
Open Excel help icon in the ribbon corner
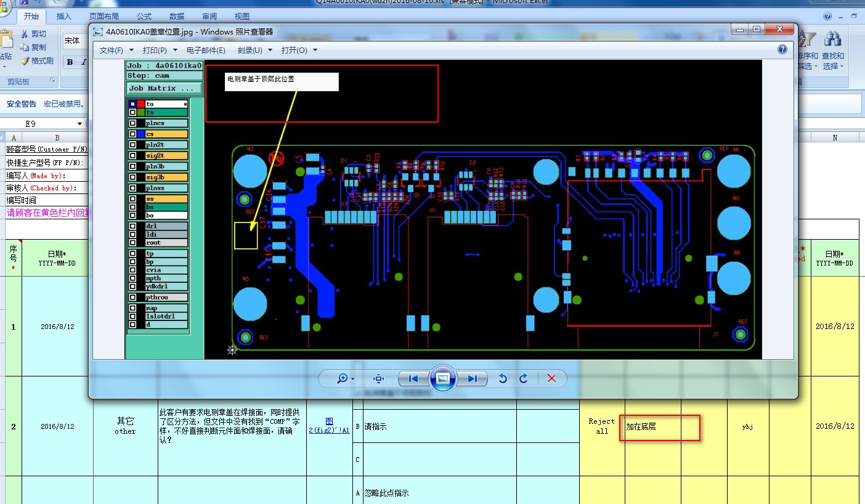pos(827,17)
